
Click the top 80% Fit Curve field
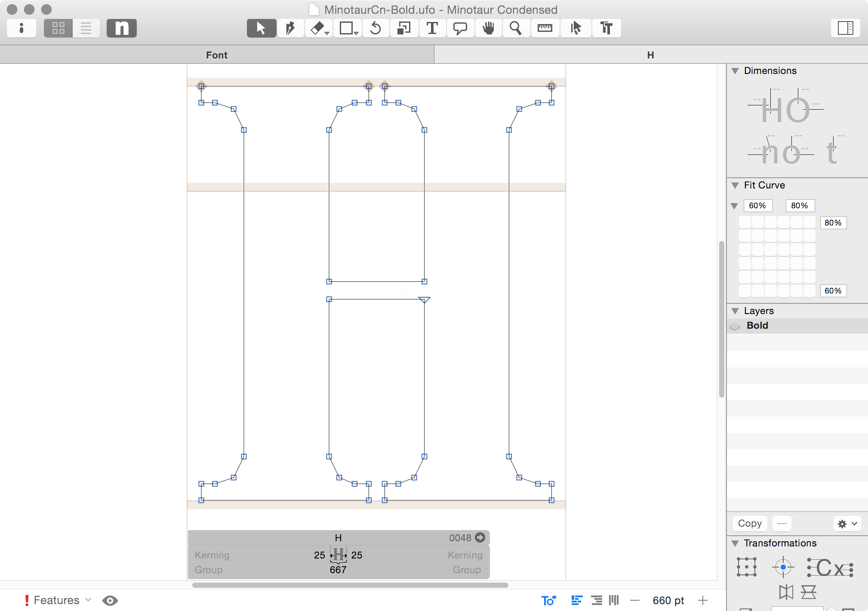click(x=800, y=206)
